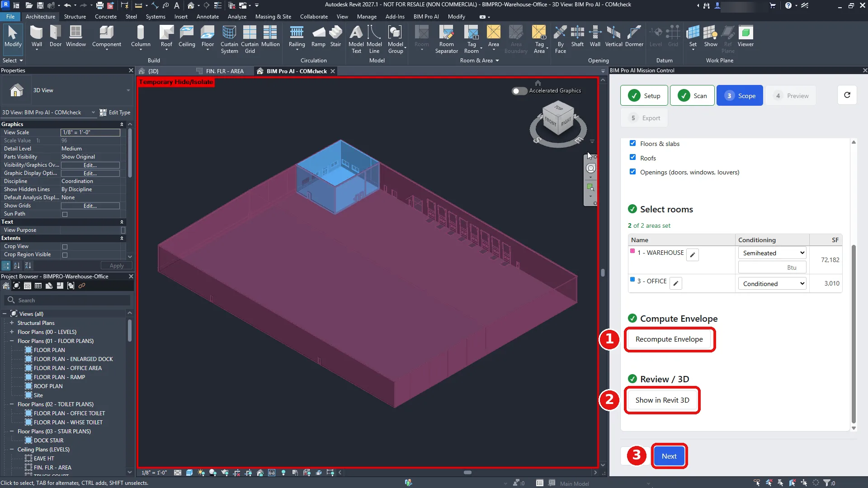Click the refresh icon in Mission Control
868x488 pixels.
[x=847, y=95]
